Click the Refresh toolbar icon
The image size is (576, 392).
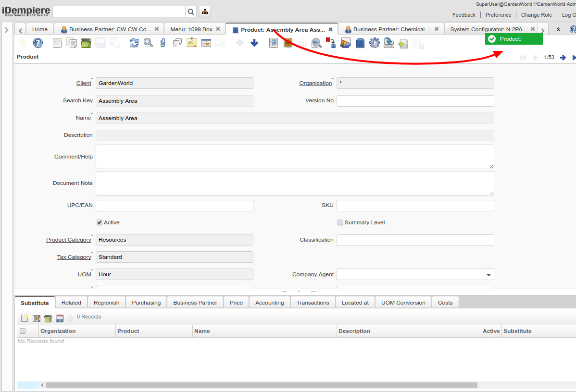[134, 43]
